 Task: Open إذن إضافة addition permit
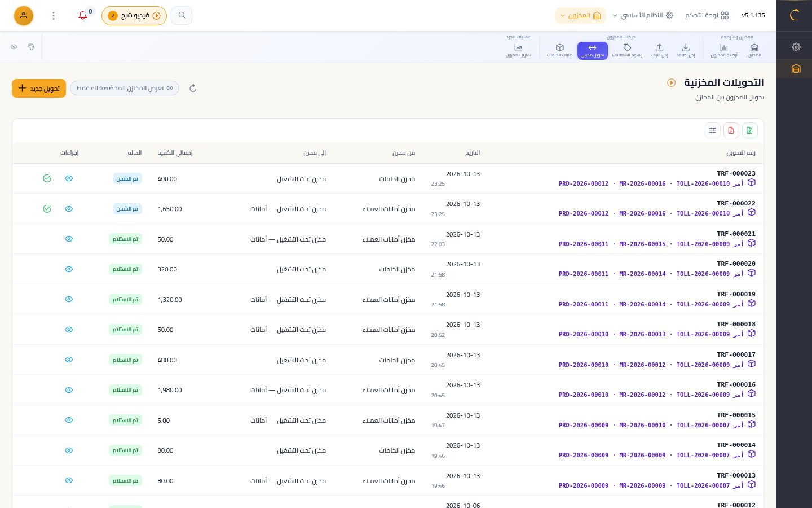(686, 50)
